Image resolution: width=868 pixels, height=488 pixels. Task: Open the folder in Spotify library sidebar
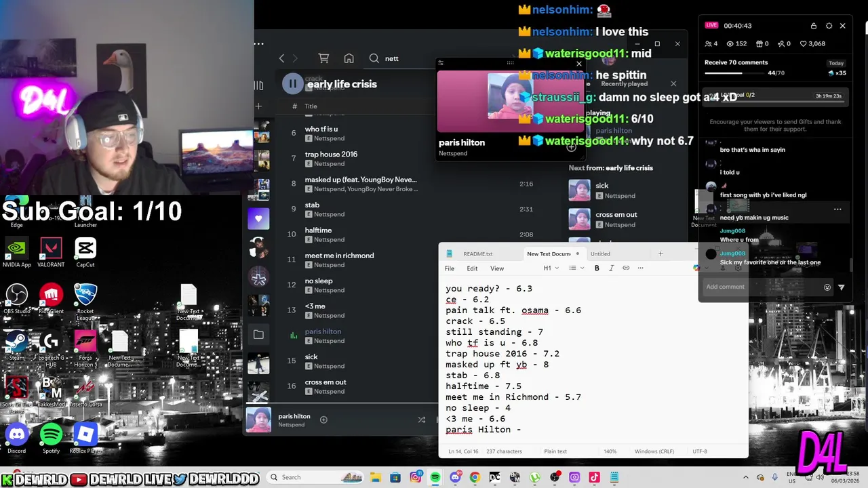pyautogui.click(x=258, y=334)
